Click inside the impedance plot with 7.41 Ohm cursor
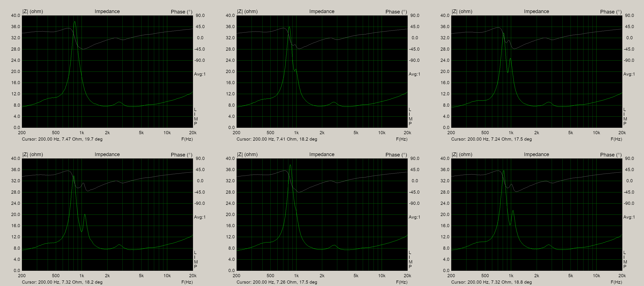The width and height of the screenshot is (644, 286). (x=322, y=71)
